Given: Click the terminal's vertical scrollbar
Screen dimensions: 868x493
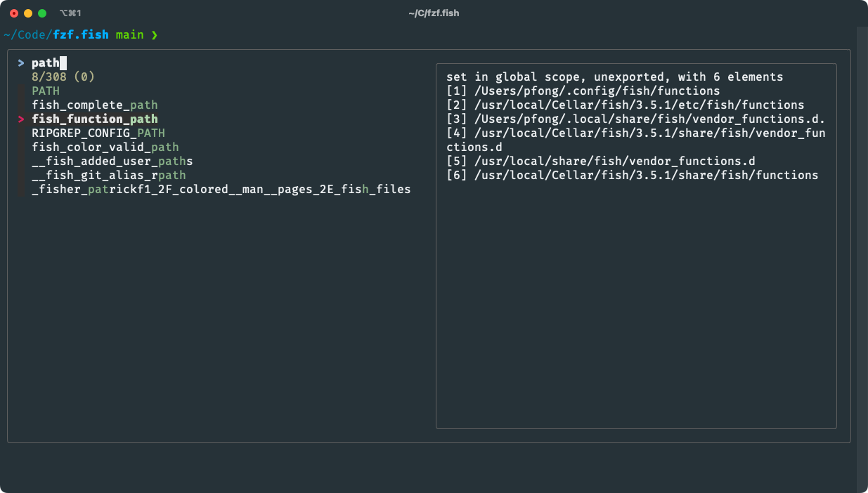Looking at the screenshot, I should coord(862,260).
